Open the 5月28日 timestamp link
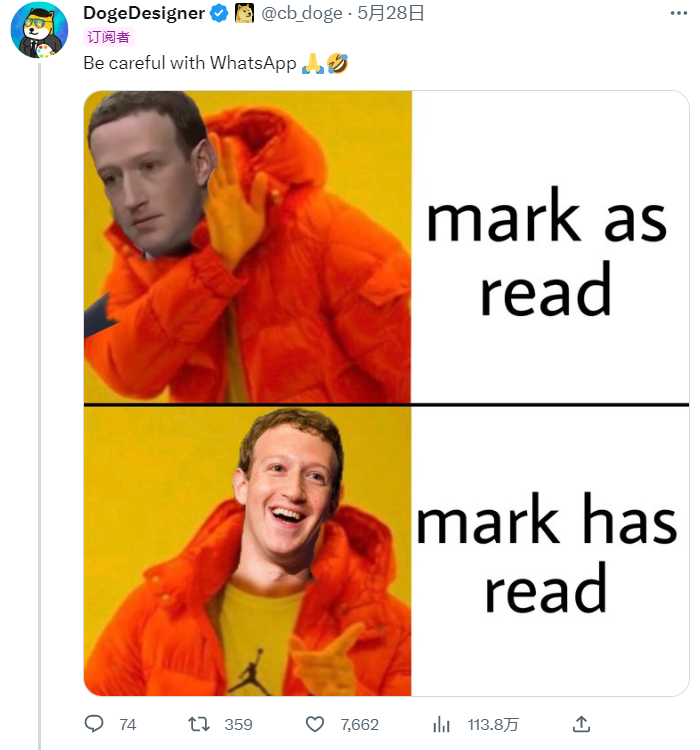 pyautogui.click(x=391, y=13)
